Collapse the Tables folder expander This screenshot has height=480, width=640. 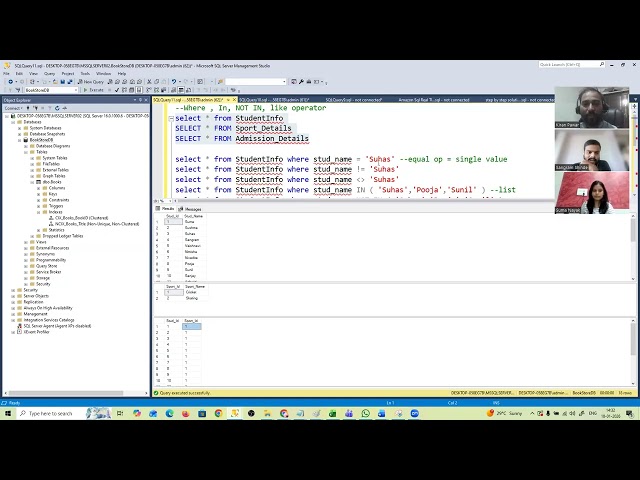(26, 152)
